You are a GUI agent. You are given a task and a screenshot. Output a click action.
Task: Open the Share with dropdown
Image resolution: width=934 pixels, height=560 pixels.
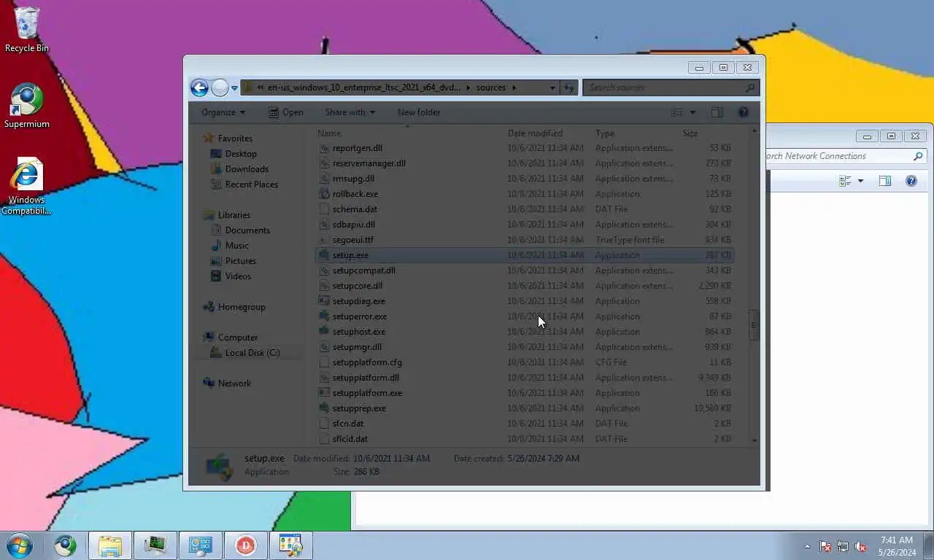[350, 112]
